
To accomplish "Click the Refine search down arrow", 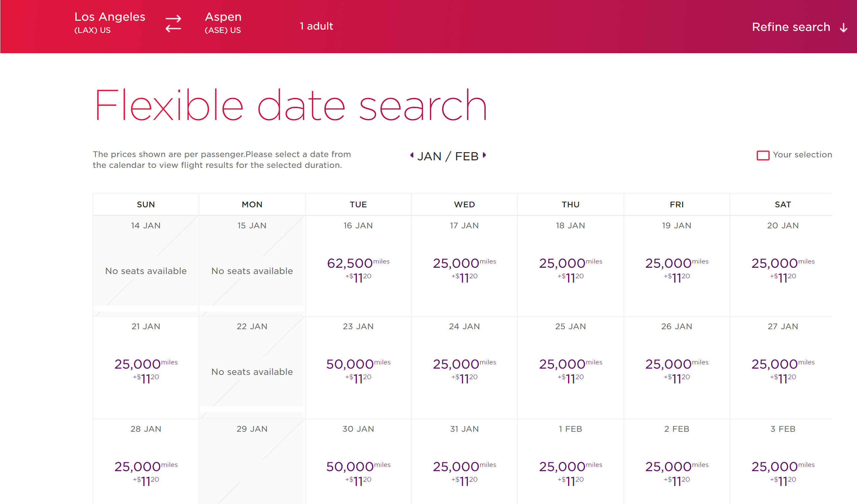I will pos(843,28).
